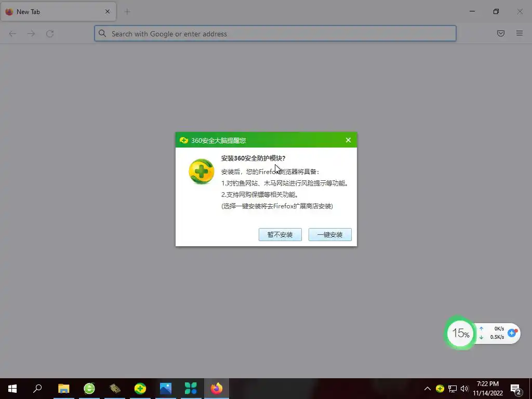Click the small 360 icon in dialog title bar
Image resolution: width=532 pixels, height=399 pixels.
pyautogui.click(x=184, y=140)
